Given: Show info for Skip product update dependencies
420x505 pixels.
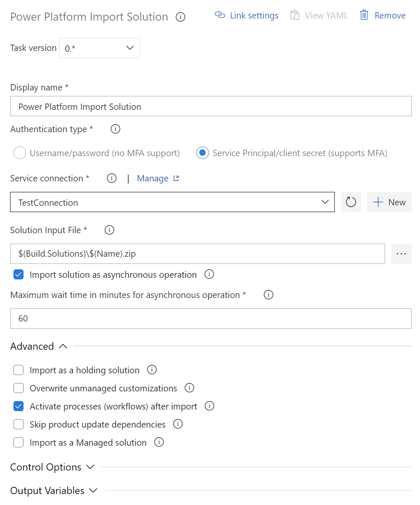Looking at the screenshot, I should click(178, 424).
